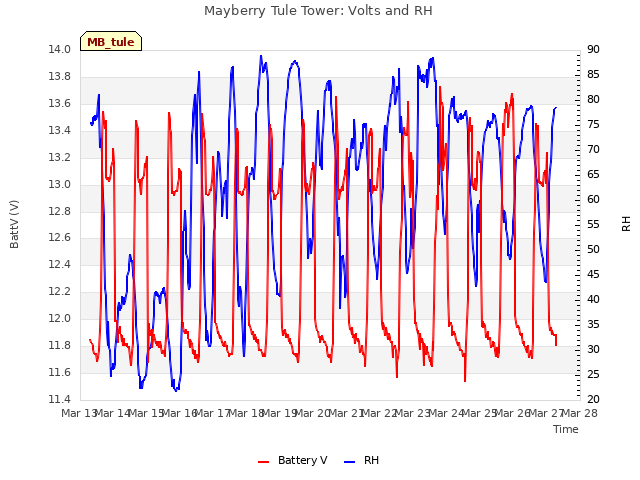Select the Battery V legend entry

pos(293,460)
